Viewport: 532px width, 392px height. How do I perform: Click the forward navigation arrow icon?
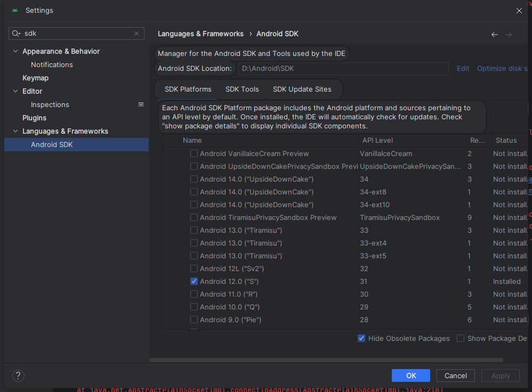(509, 34)
